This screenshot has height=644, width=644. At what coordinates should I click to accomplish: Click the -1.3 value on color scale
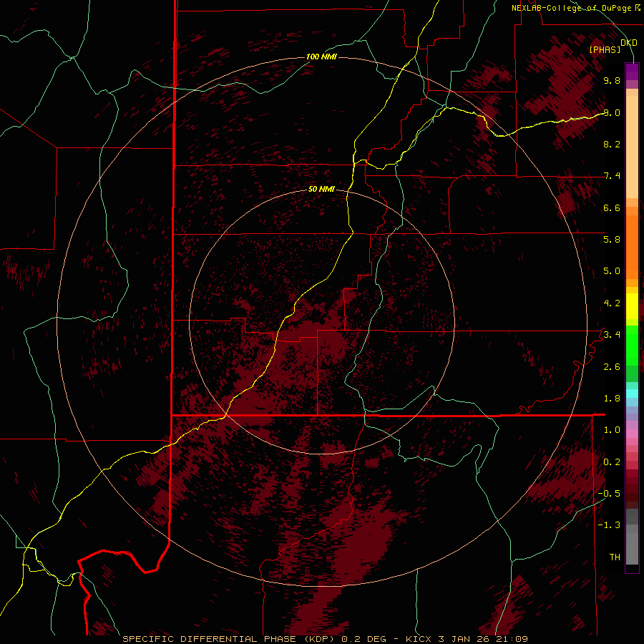coord(609,525)
